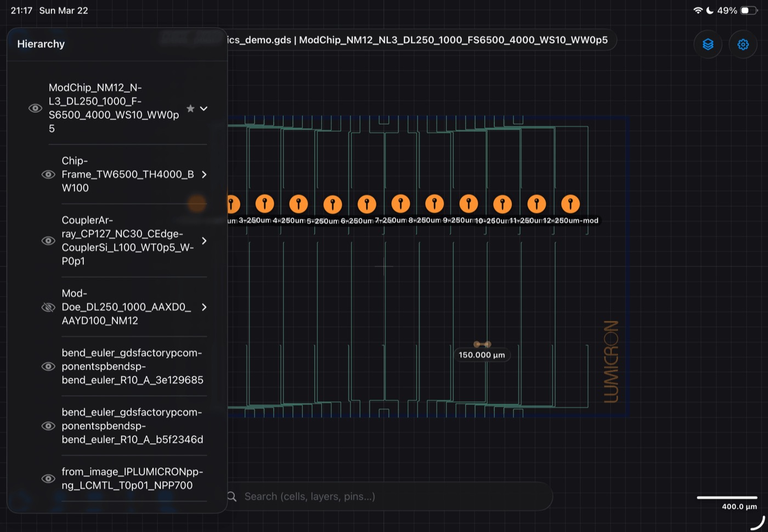Select pin marker 6-250um

[x=366, y=205]
